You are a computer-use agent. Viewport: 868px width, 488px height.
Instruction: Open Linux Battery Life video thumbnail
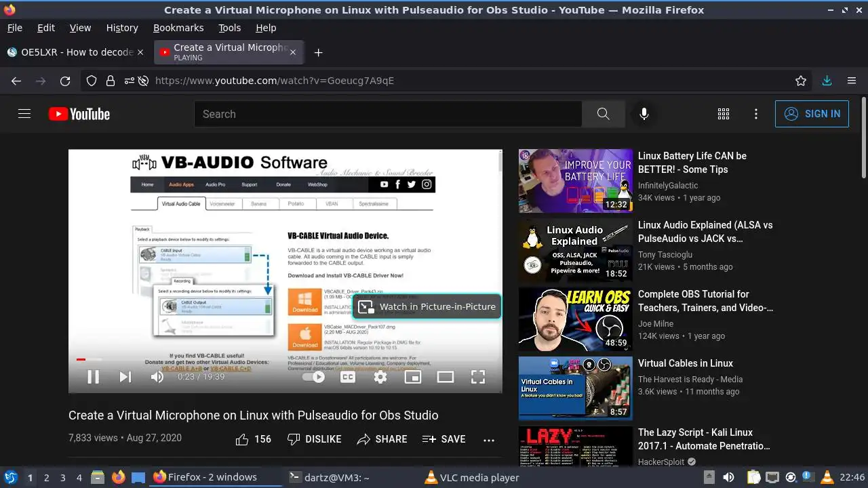coord(576,181)
